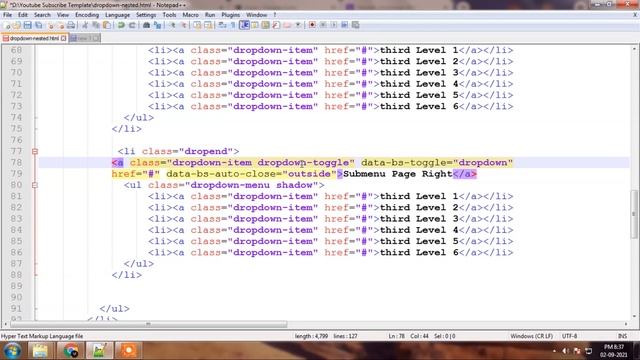Click the Close All toolbar icon
640x360 pixels.
[61, 25]
